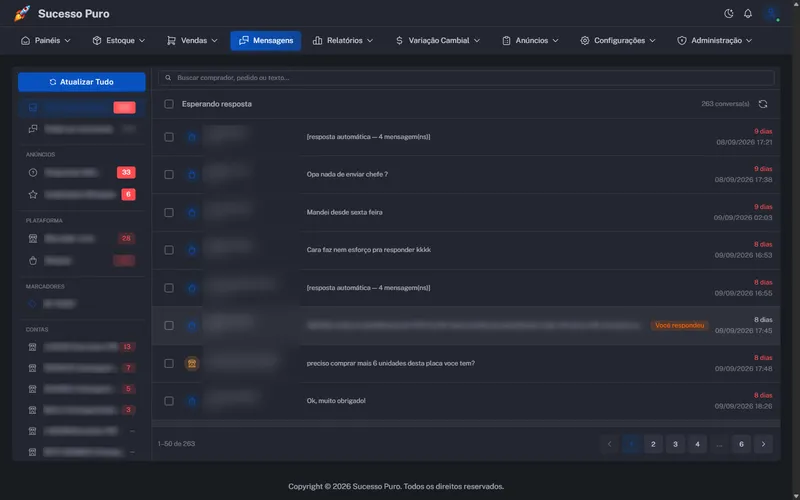Click the shopping basket icon under Plataforma
Viewport: 800px width, 500px height.
coord(33,261)
